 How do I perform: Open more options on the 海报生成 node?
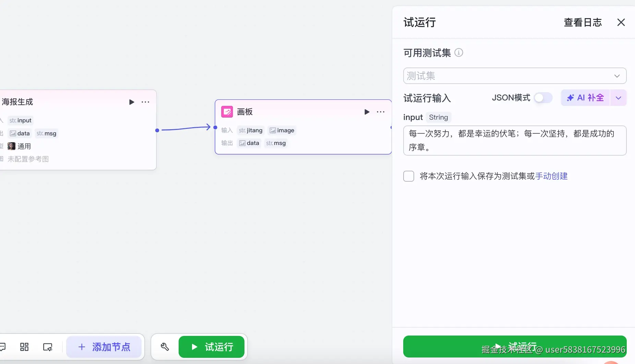(146, 102)
